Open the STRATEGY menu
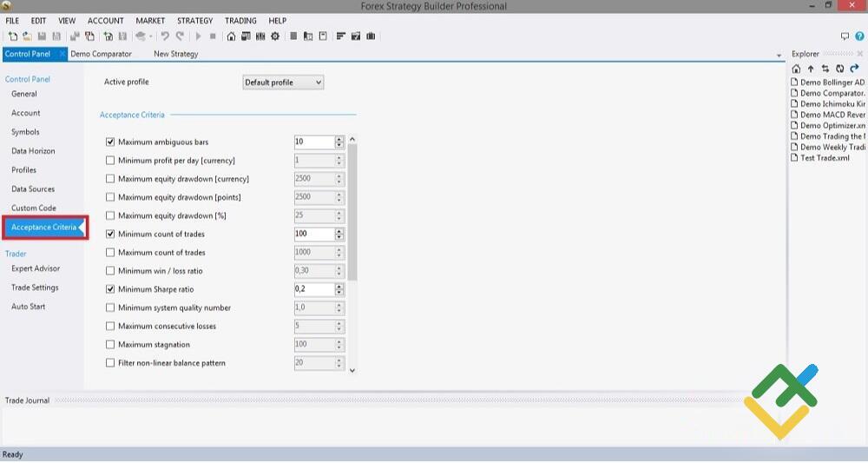 (x=194, y=21)
